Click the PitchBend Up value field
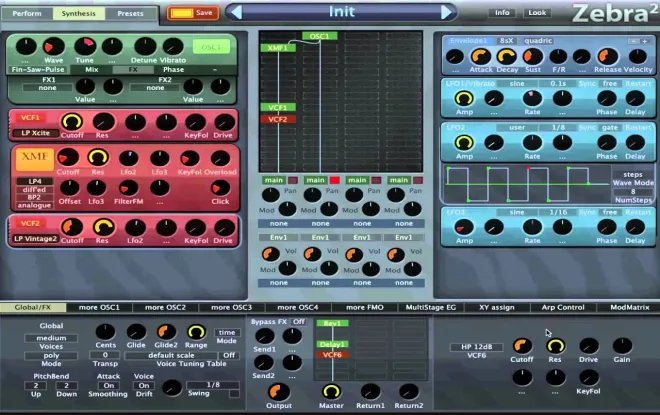The height and width of the screenshot is (415, 660). coord(36,385)
